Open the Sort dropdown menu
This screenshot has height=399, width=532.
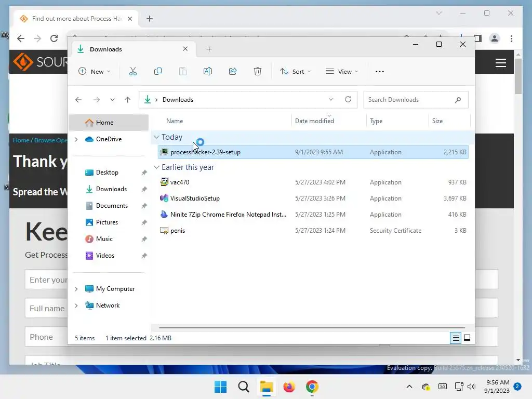click(295, 72)
